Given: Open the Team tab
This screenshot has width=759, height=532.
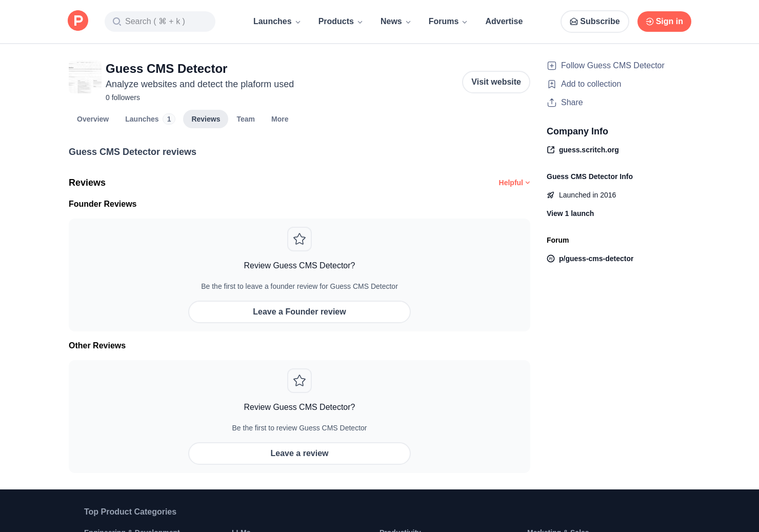Looking at the screenshot, I should click(x=246, y=119).
